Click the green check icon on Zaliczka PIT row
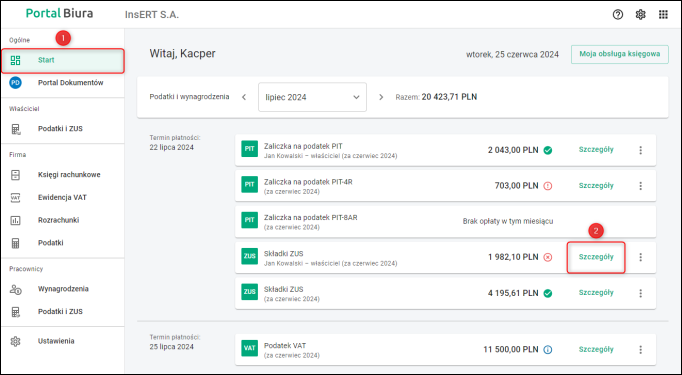The height and width of the screenshot is (375, 682). (x=548, y=150)
